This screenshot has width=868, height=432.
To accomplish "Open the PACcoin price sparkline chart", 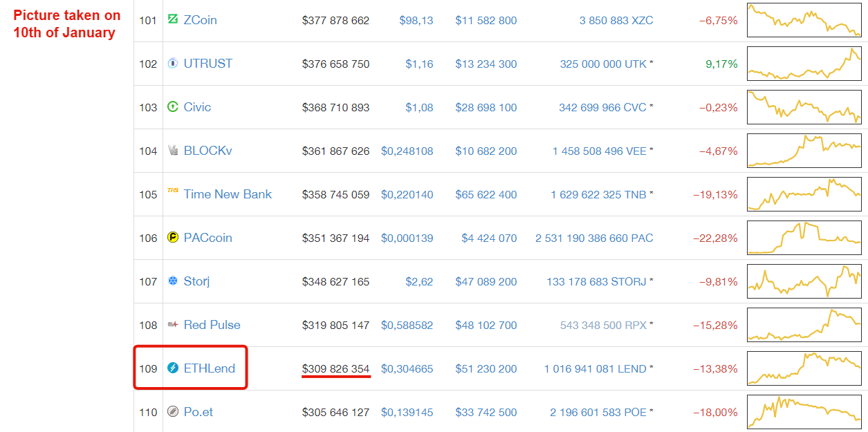I will [x=804, y=238].
